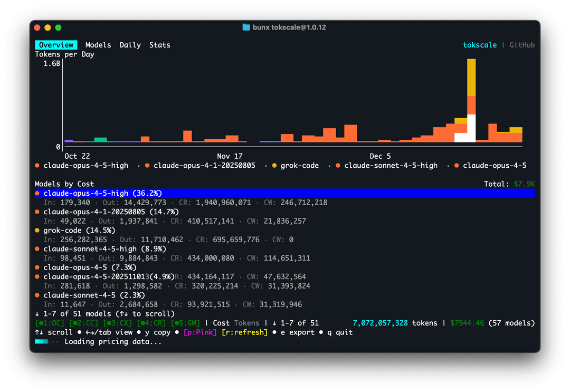Click the e export option
This screenshot has width=570, height=392.
(x=297, y=332)
